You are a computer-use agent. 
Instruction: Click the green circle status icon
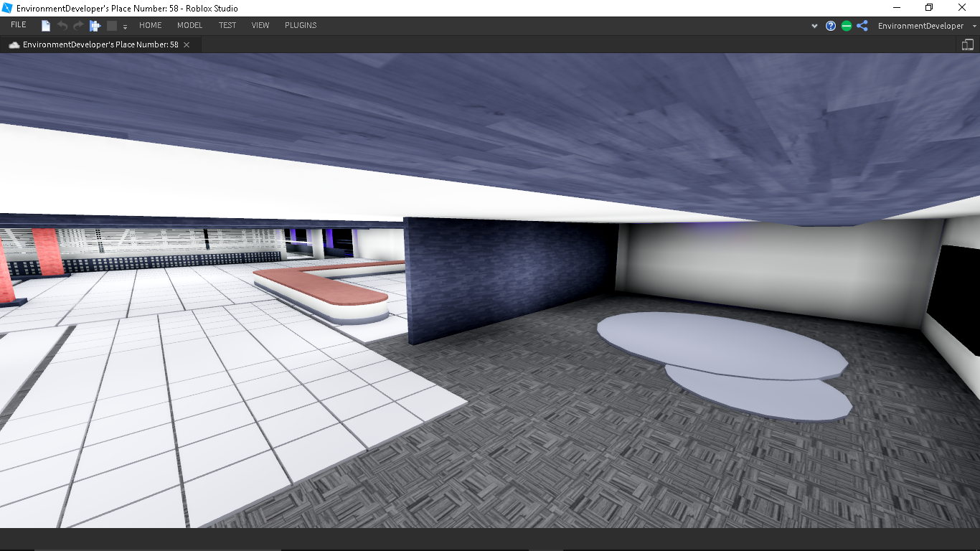click(x=847, y=26)
